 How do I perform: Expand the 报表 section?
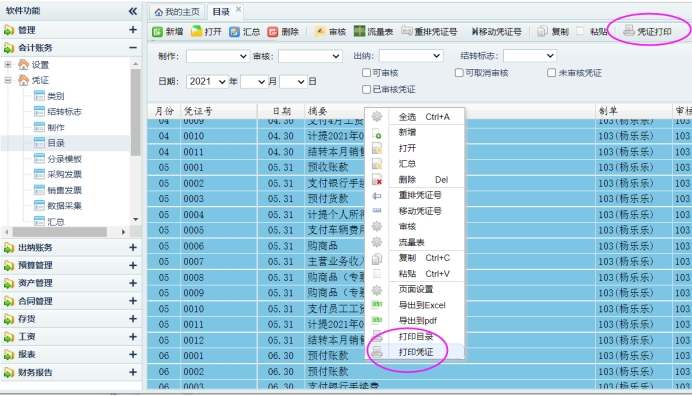pyautogui.click(x=132, y=355)
